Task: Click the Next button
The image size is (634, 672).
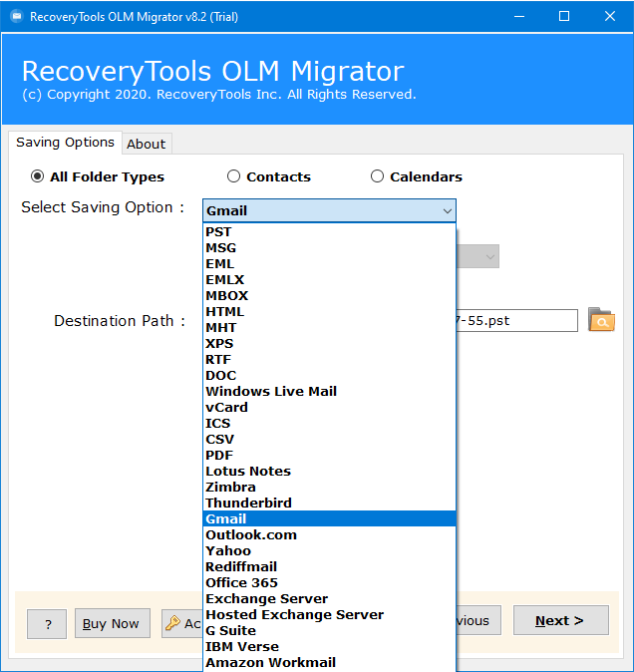Action: tap(561, 620)
